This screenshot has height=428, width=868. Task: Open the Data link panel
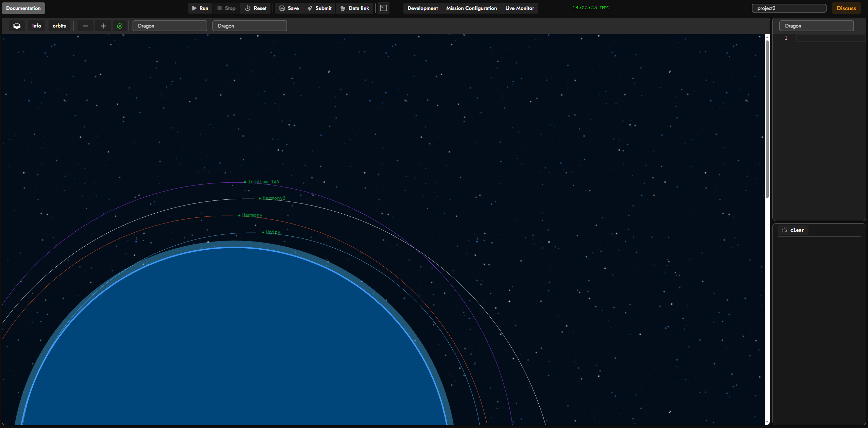(355, 8)
